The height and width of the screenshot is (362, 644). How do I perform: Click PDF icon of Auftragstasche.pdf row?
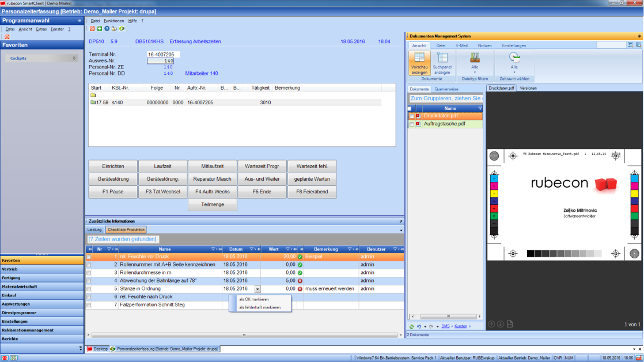click(418, 124)
